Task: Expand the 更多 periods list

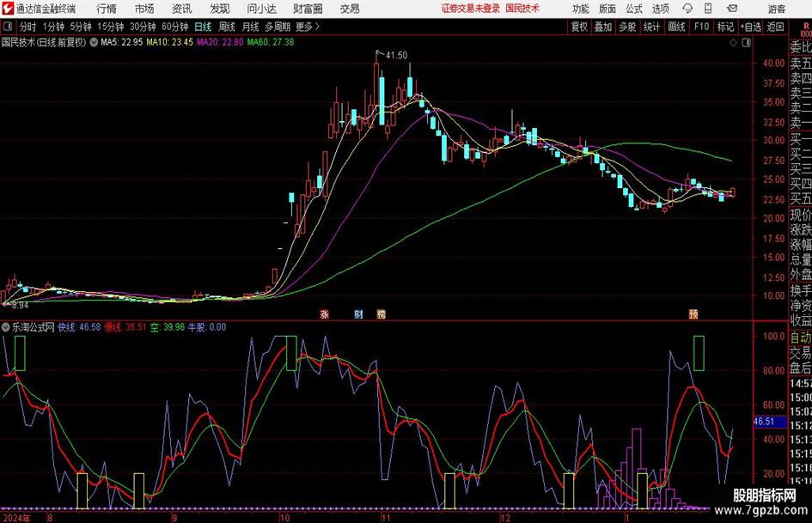Action: tap(308, 27)
